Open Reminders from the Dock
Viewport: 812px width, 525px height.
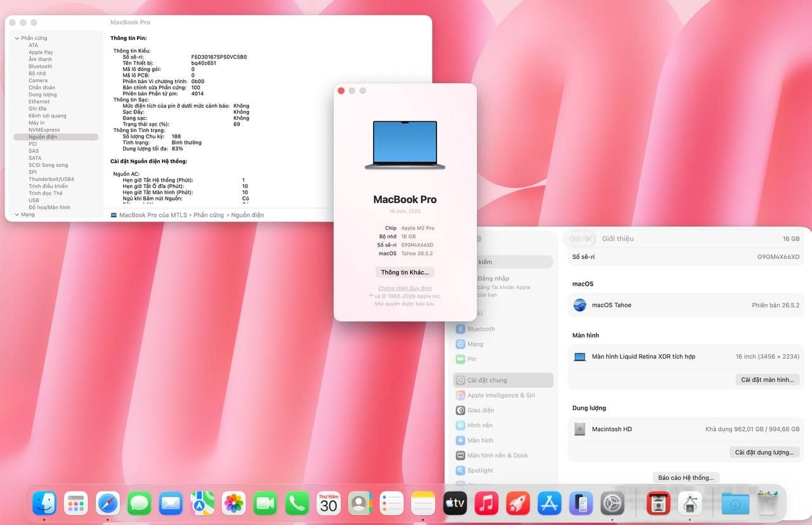click(x=391, y=503)
